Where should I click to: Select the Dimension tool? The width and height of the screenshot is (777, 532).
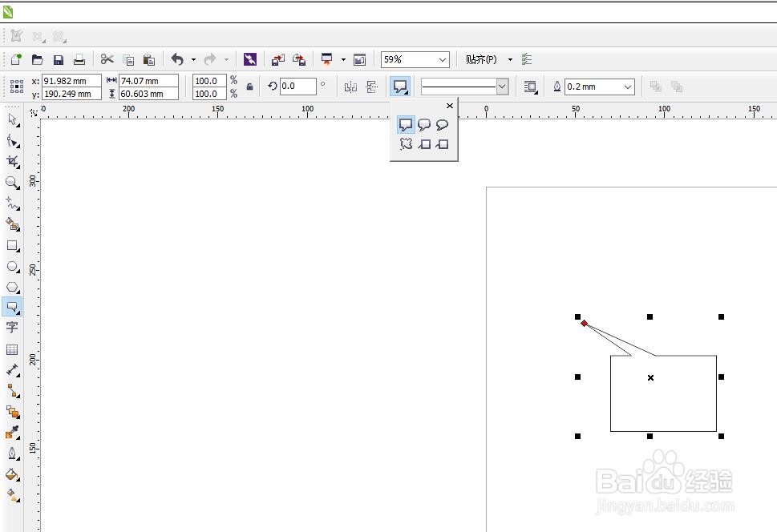point(13,370)
